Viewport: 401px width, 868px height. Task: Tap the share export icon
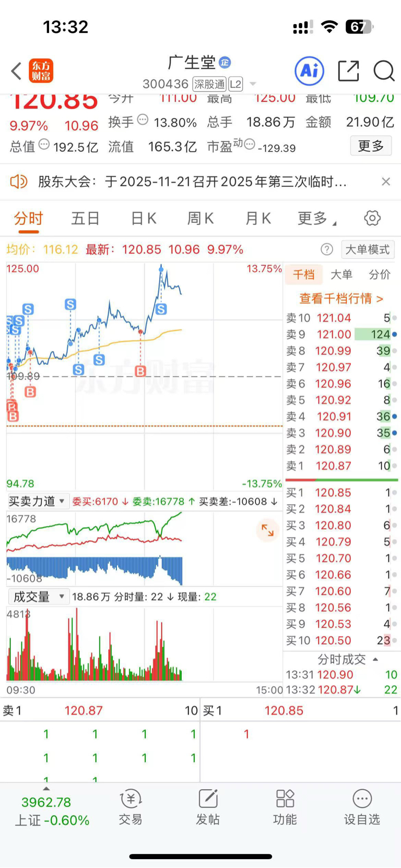click(348, 71)
